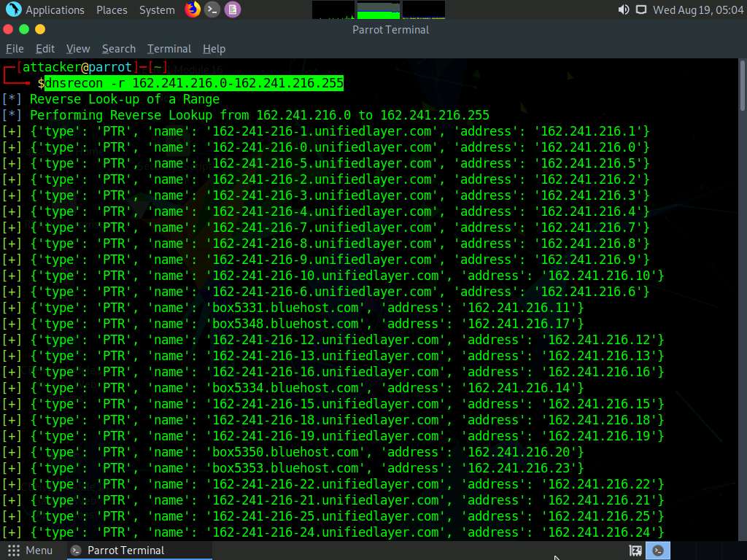Click the clock showing Wed Aug 19, 05:04
The height and width of the screenshot is (560, 747).
click(x=698, y=10)
